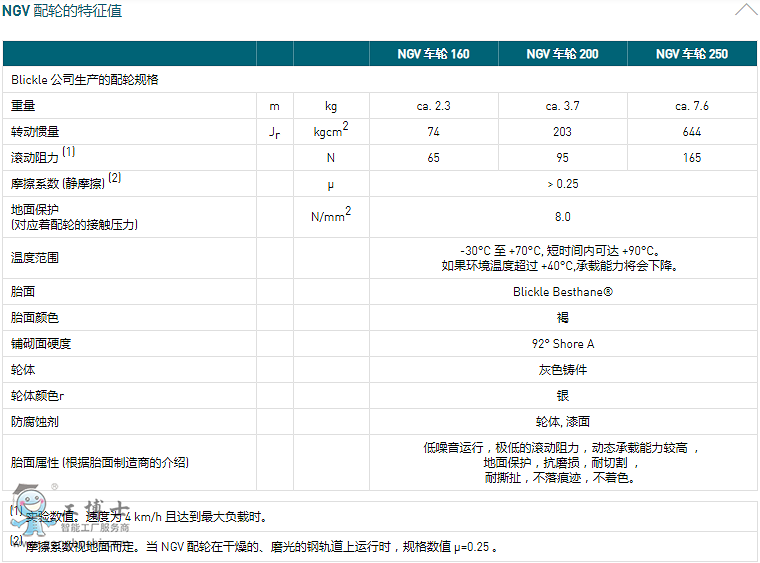Click the NGV 车轮 250 column header

pyautogui.click(x=692, y=54)
